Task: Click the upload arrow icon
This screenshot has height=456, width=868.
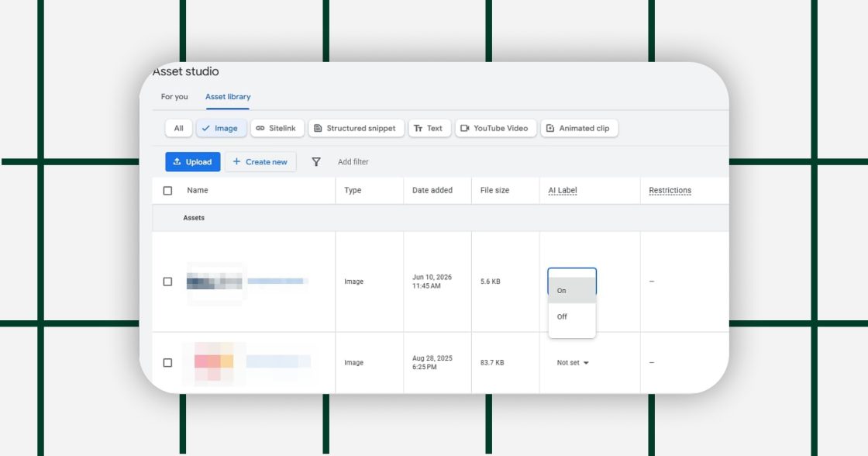Action: coord(177,161)
